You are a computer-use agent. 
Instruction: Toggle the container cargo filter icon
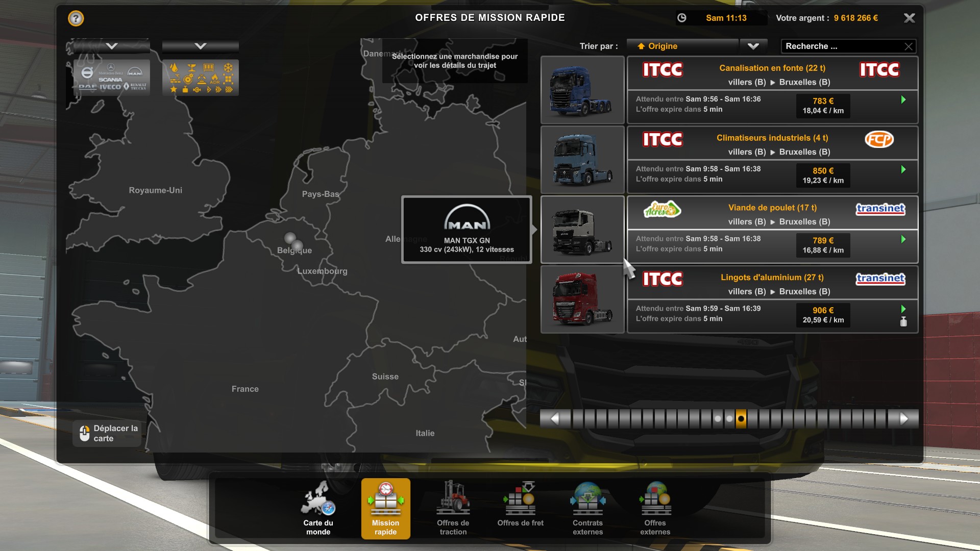[209, 68]
